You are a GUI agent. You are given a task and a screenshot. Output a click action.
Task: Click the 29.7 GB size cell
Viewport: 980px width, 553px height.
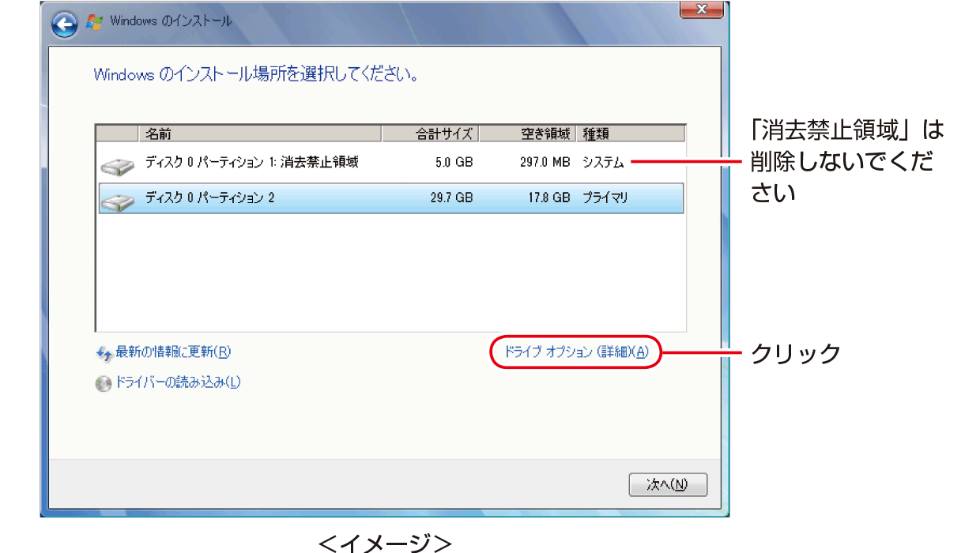point(452,197)
